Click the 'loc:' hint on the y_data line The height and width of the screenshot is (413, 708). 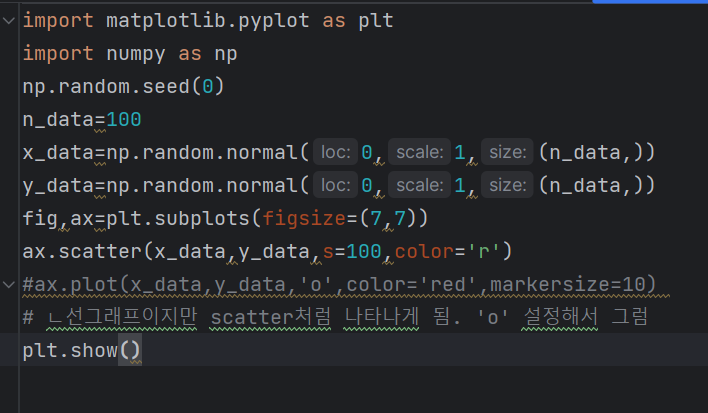click(335, 185)
